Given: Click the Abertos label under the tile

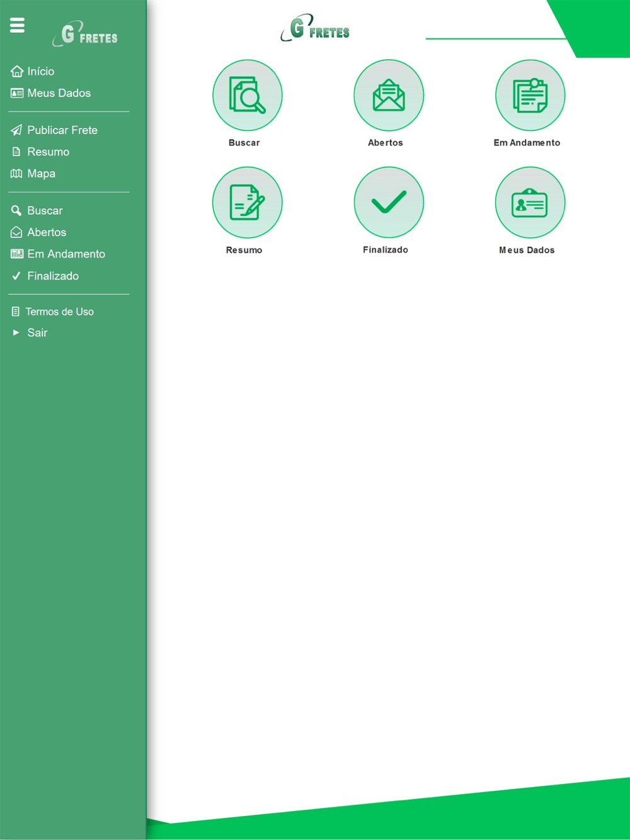Looking at the screenshot, I should point(386,143).
